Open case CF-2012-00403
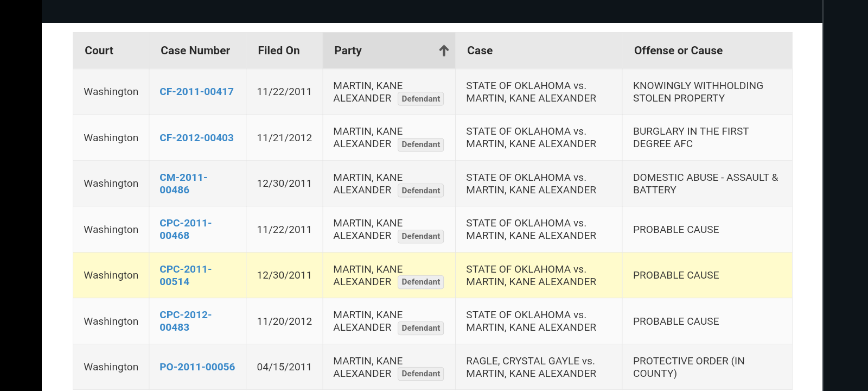The width and height of the screenshot is (868, 391). 196,138
